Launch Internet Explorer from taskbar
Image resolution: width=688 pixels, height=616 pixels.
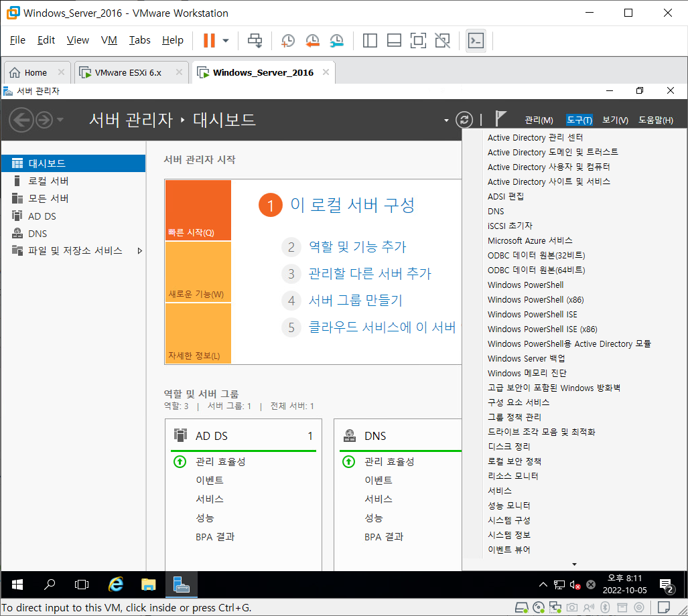[x=116, y=585]
